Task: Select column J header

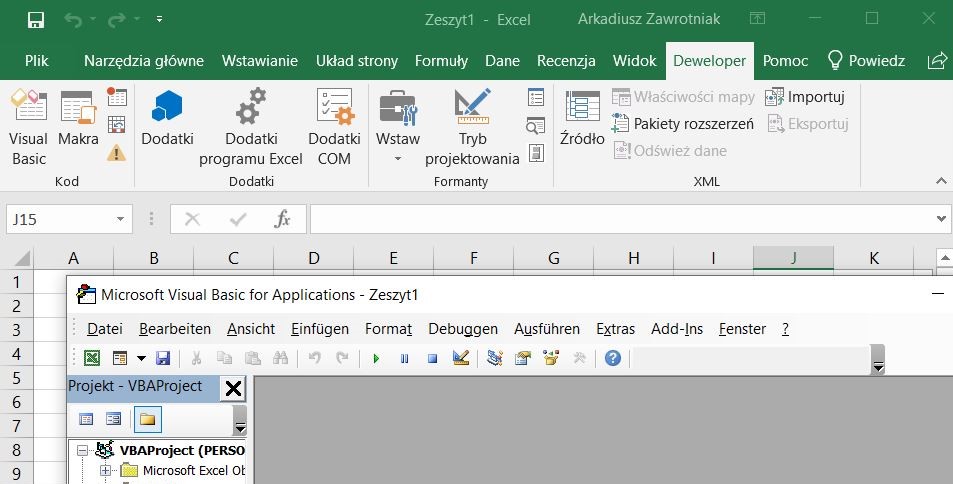Action: 793,258
